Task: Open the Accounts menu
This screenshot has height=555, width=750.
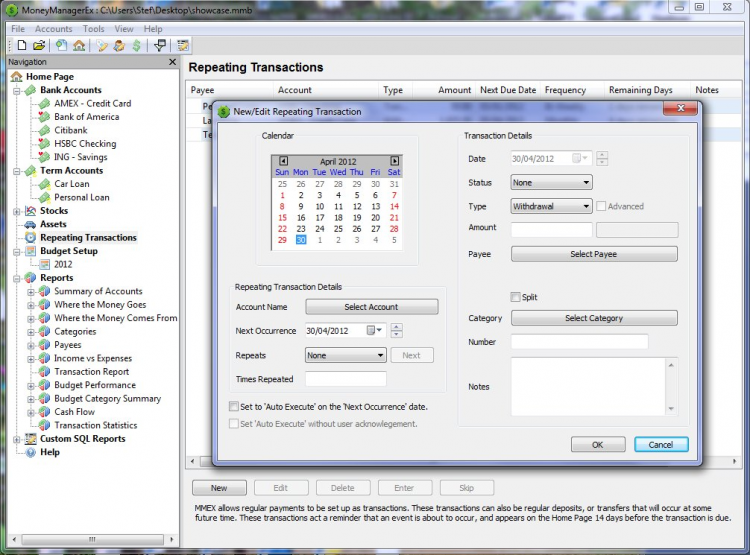Action: pyautogui.click(x=54, y=29)
